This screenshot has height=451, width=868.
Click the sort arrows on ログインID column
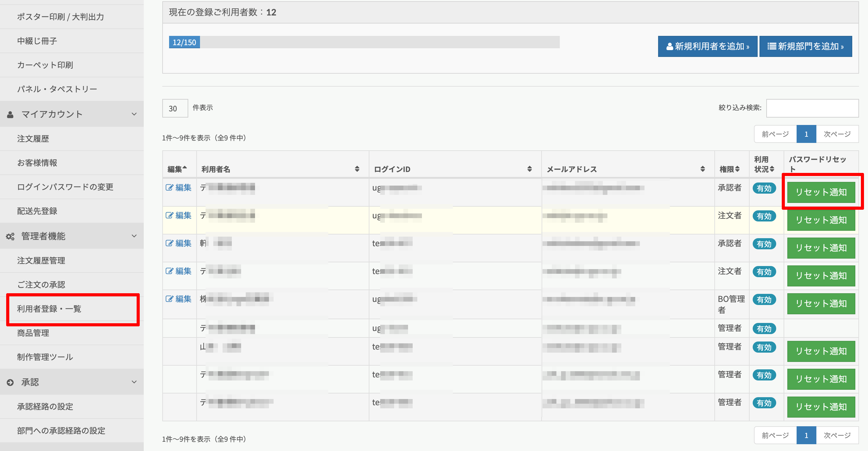tap(529, 169)
